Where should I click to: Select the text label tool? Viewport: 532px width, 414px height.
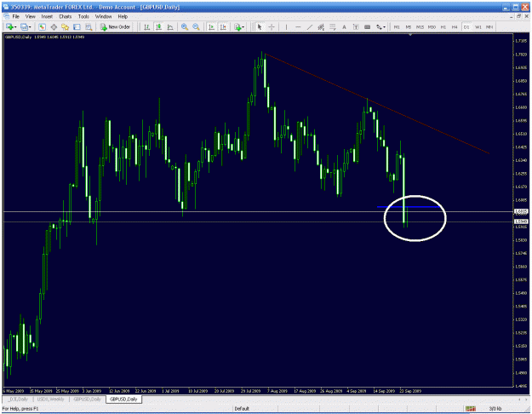(356, 26)
